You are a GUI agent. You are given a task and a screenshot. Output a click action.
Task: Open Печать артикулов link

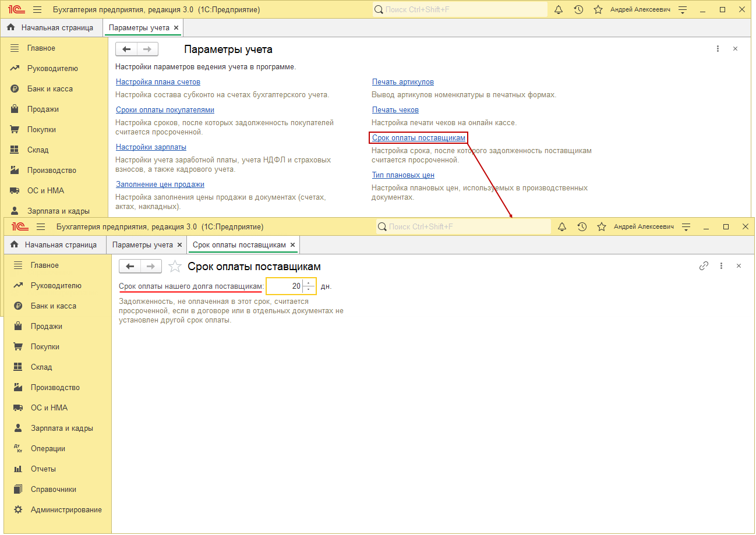coord(403,82)
